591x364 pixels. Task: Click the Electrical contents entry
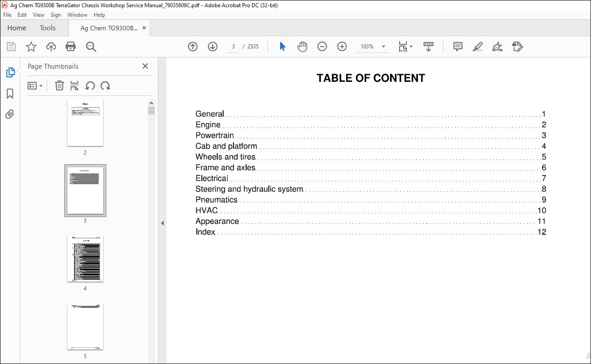click(371, 178)
